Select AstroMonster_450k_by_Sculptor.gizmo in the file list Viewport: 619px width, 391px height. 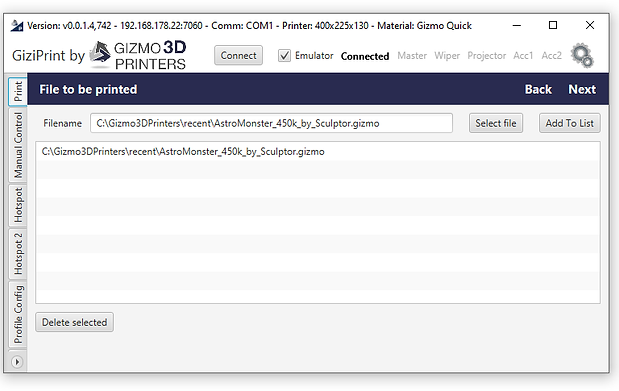318,152
